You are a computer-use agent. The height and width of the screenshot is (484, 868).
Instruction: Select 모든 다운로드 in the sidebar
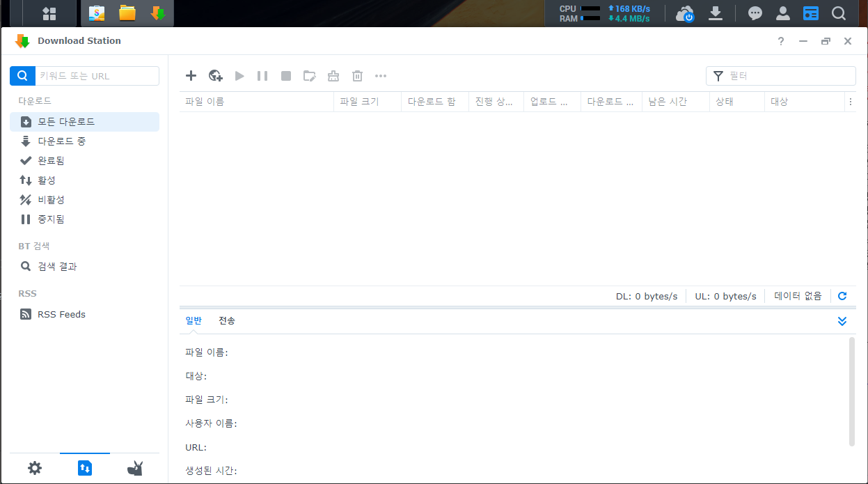click(84, 122)
